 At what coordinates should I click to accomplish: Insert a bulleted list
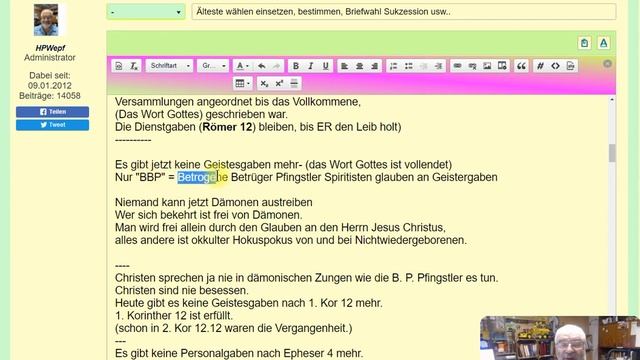pos(409,66)
